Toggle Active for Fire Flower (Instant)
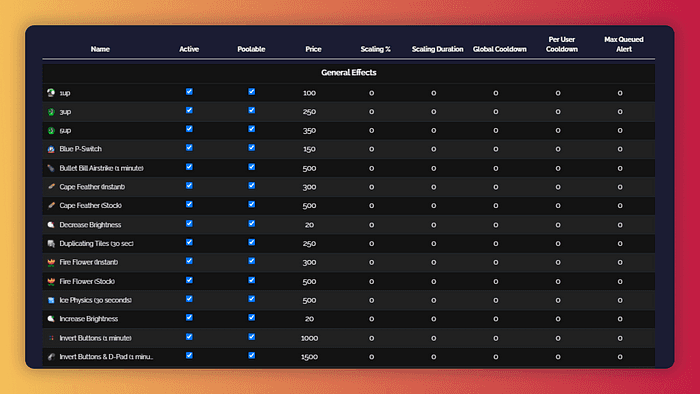The height and width of the screenshot is (394, 700). tap(189, 261)
